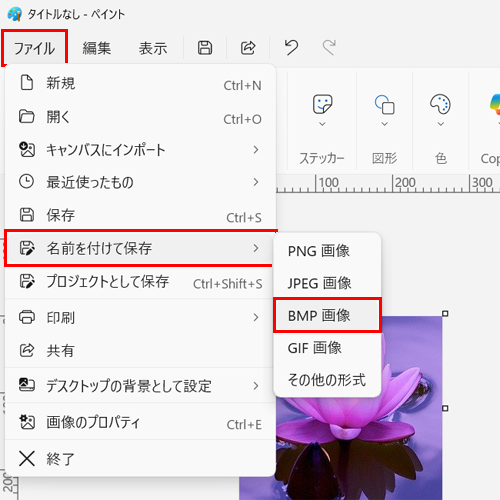Choose GIF 画像 format

pos(327,348)
